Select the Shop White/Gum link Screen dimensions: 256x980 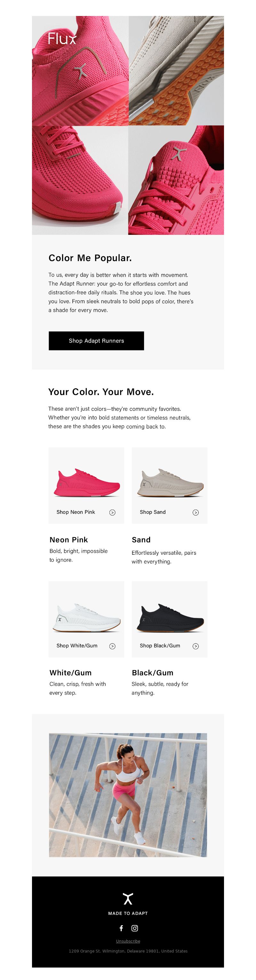77,645
